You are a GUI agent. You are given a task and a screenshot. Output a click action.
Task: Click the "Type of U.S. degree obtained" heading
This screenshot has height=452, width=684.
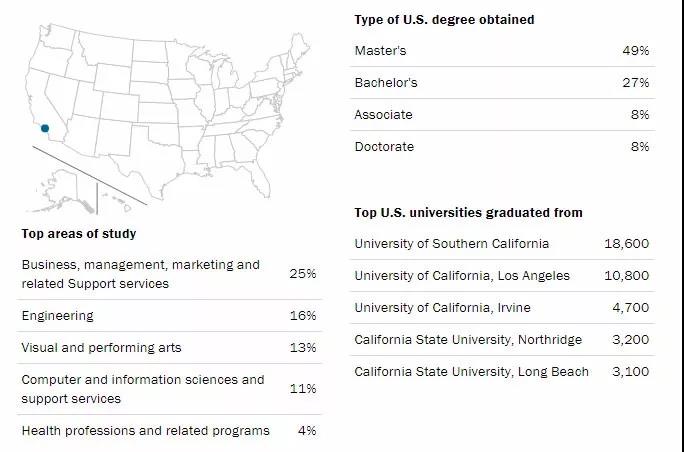pos(444,20)
